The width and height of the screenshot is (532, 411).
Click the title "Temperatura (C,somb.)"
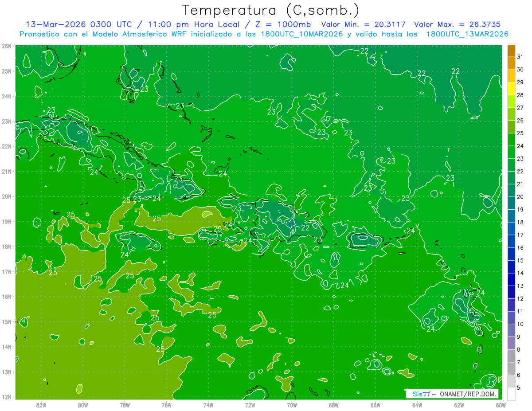[x=271, y=10]
